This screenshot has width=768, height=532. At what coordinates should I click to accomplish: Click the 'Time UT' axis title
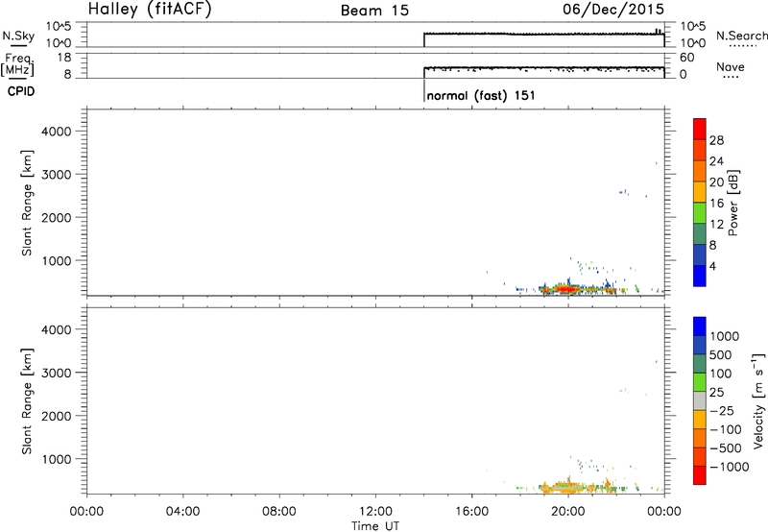375,526
